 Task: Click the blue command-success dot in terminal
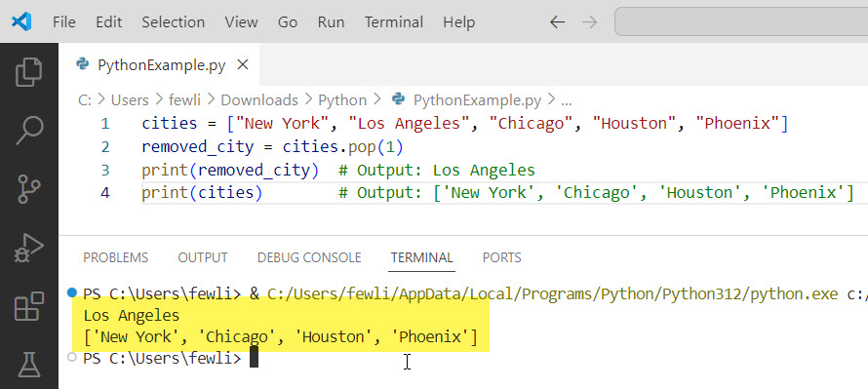click(x=71, y=292)
